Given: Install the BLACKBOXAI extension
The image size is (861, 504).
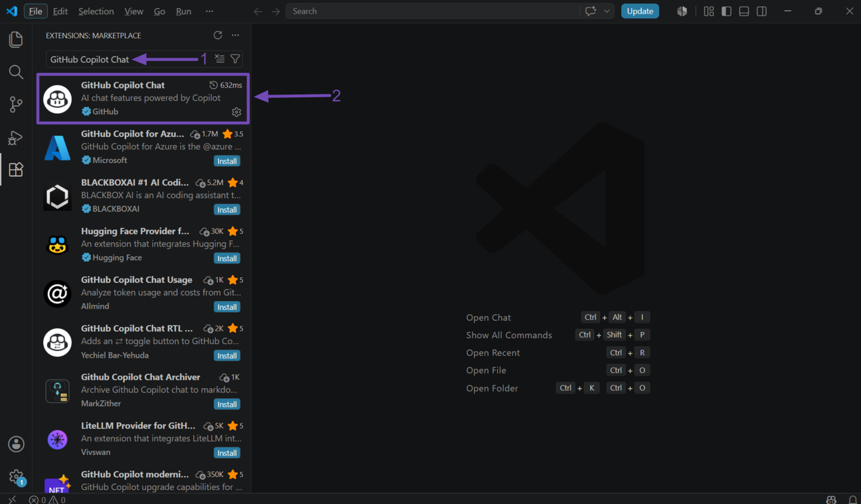Looking at the screenshot, I should coord(227,210).
